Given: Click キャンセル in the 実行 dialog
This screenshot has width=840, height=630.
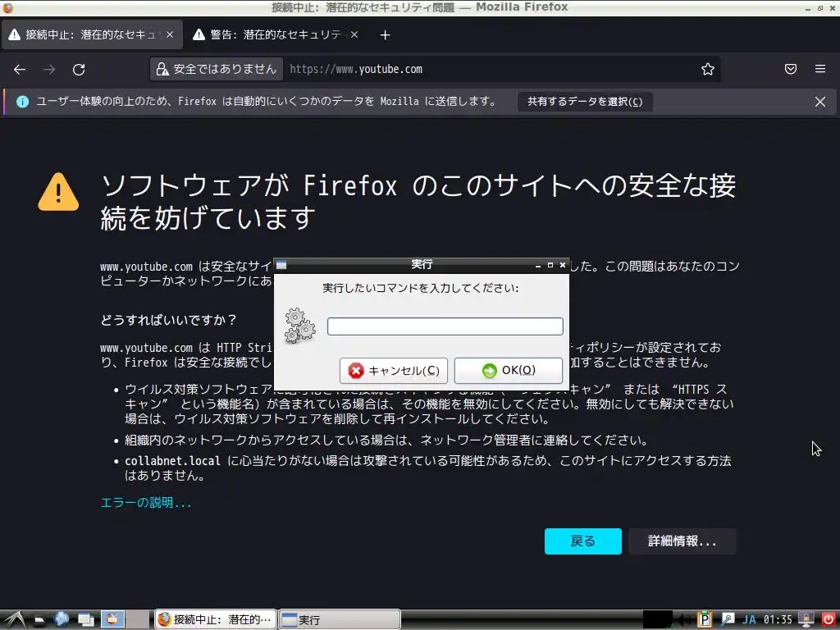Looking at the screenshot, I should (x=393, y=371).
